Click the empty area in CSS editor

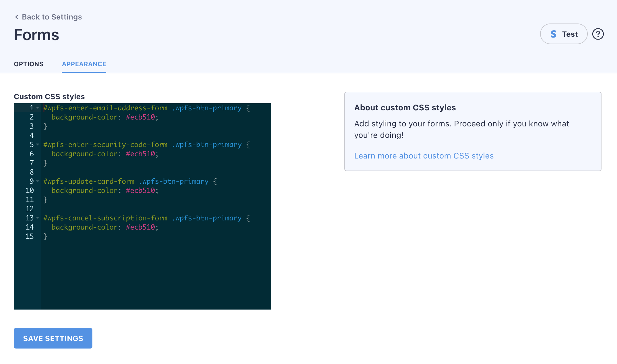point(155,272)
